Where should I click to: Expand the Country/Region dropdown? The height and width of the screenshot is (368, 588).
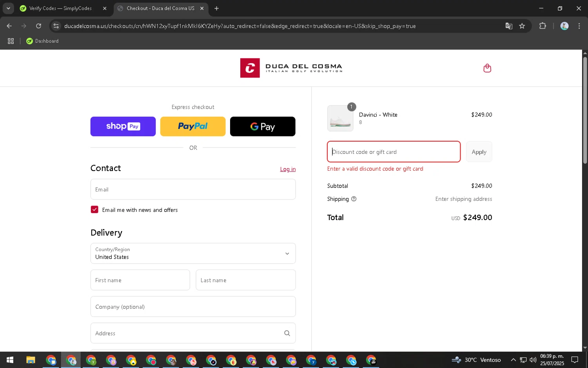pyautogui.click(x=193, y=253)
